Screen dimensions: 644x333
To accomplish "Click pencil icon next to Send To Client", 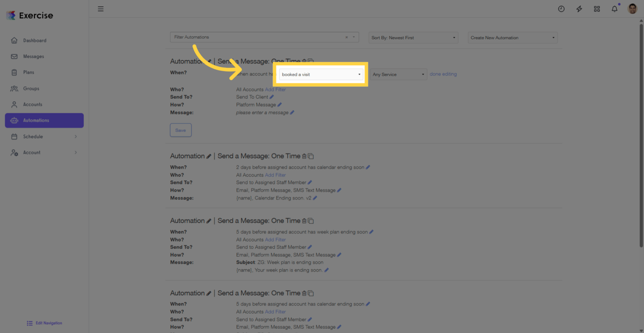I will 272,97.
